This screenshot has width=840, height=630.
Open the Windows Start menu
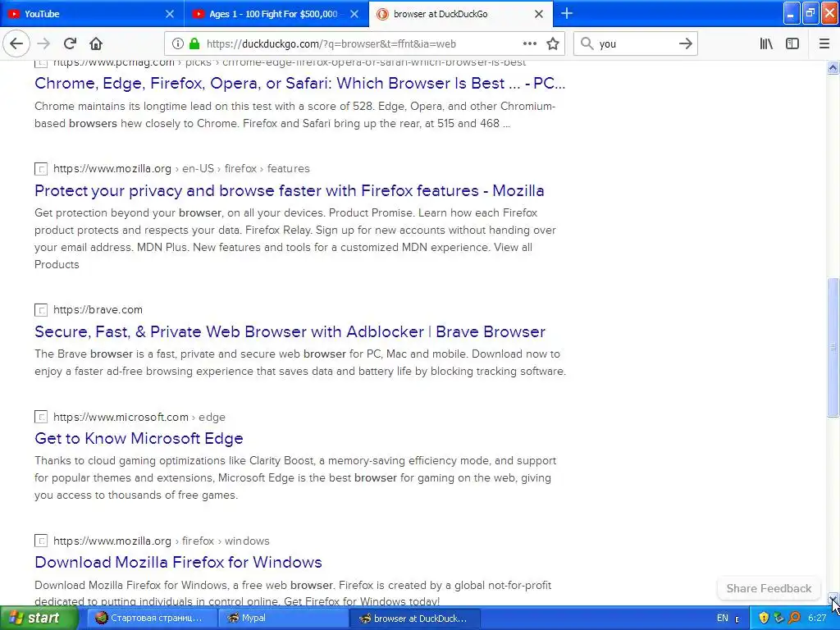39,618
